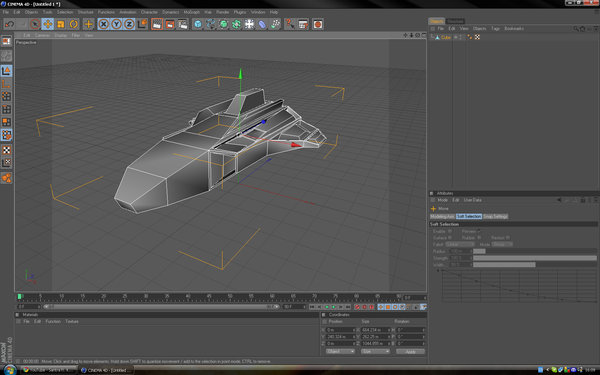Open the Function menu in Materials panel

pos(53,321)
